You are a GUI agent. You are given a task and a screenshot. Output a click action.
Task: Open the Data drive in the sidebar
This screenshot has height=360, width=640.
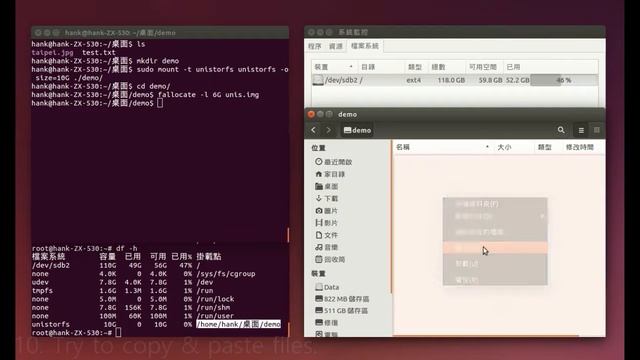pos(327,287)
